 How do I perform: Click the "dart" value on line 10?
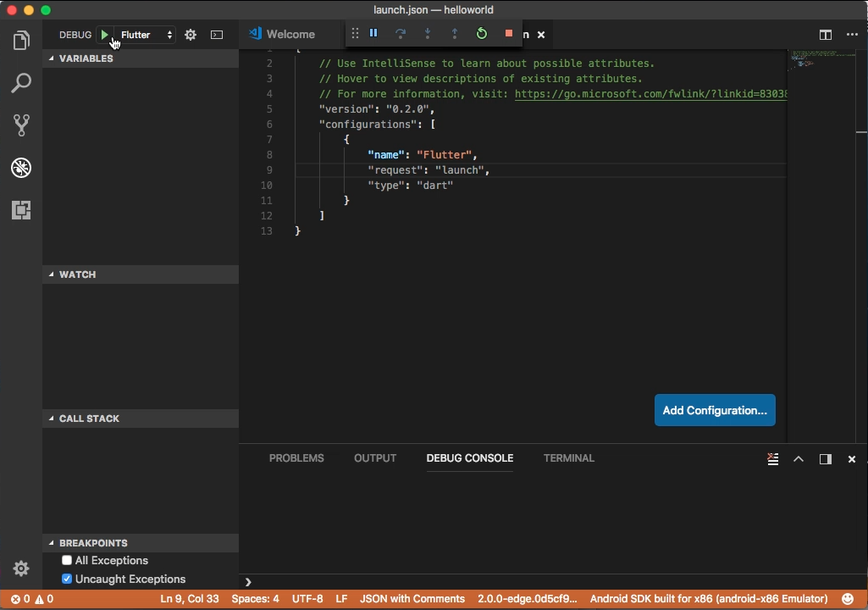[x=434, y=185]
